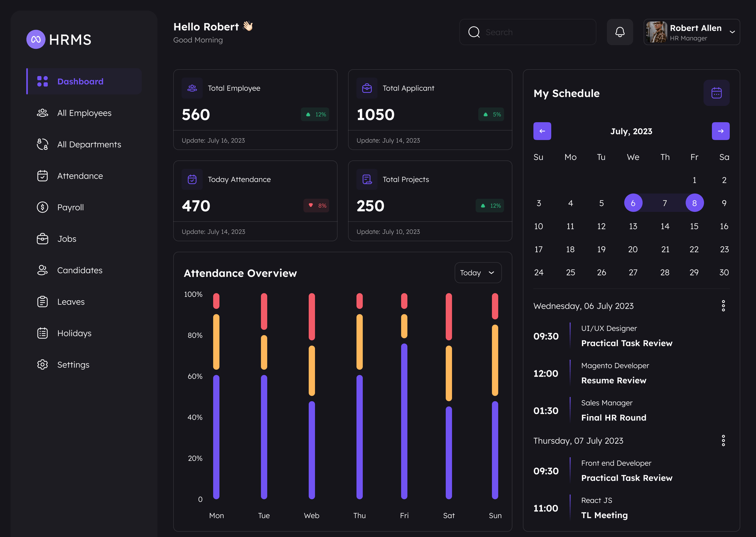Open the My Schedule calendar icon
756x537 pixels.
click(716, 93)
